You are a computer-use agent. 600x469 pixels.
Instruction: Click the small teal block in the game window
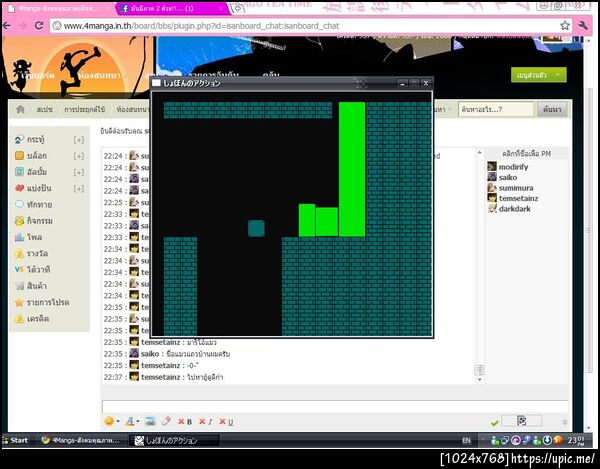(256, 228)
